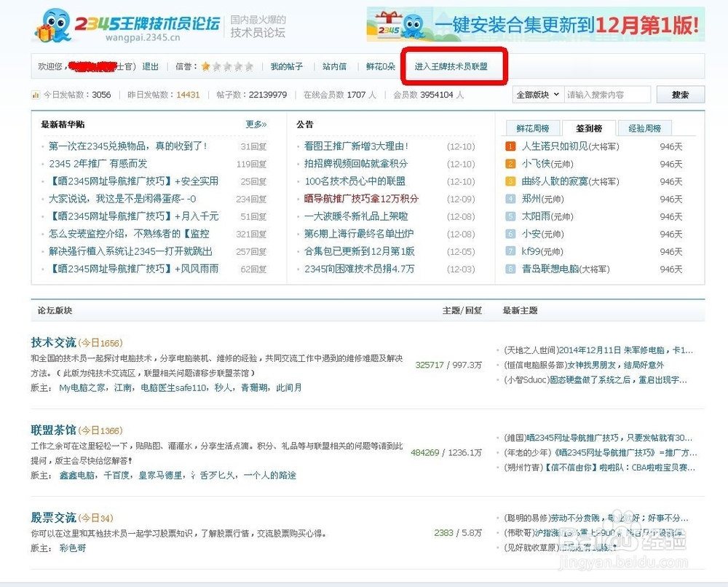Switch to the 鲜花周榜 tab

click(533, 128)
